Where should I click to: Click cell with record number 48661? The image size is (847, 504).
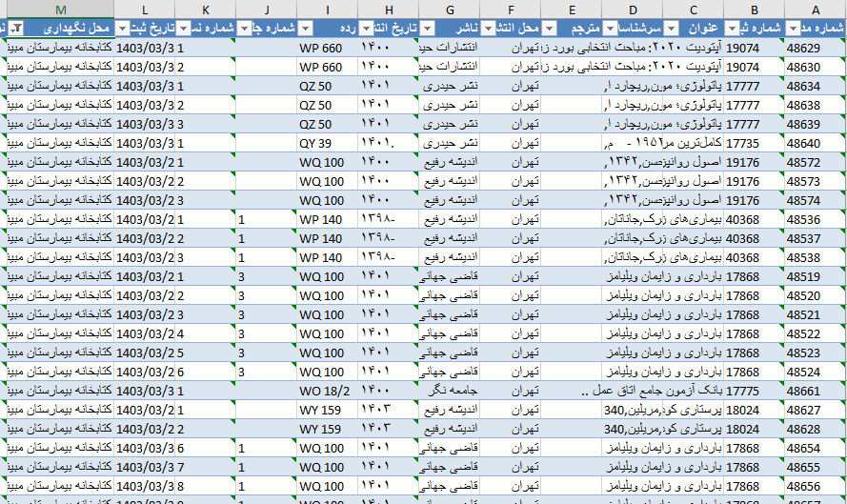pyautogui.click(x=815, y=391)
